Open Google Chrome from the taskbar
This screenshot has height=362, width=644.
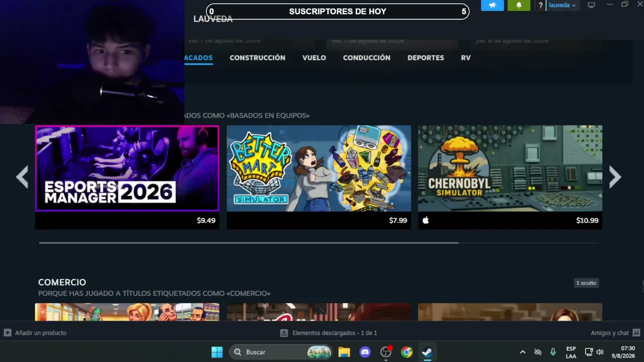407,352
